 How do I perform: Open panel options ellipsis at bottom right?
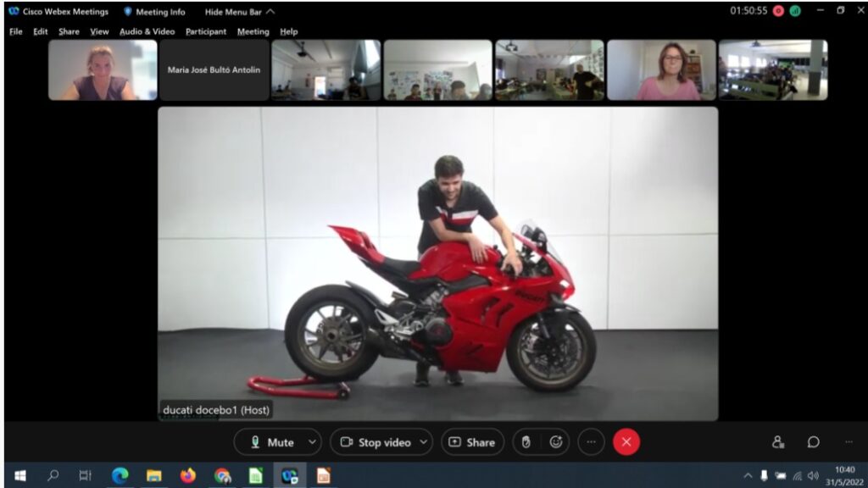(x=849, y=442)
